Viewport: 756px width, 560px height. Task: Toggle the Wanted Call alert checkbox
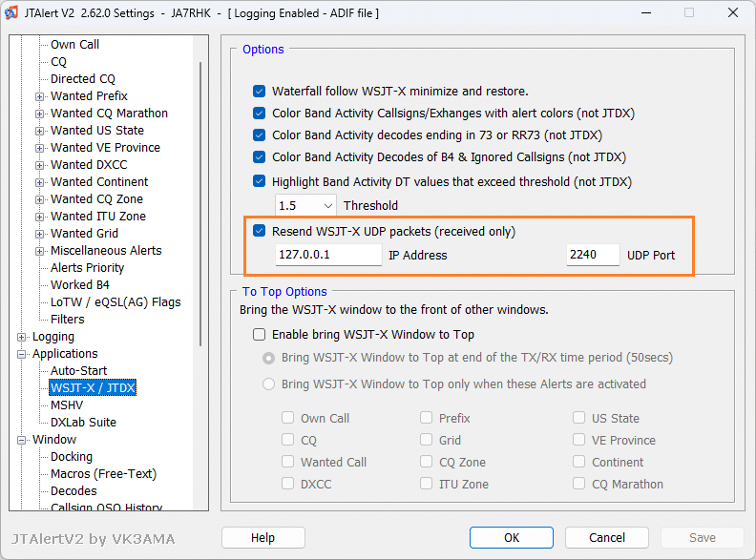tap(288, 461)
